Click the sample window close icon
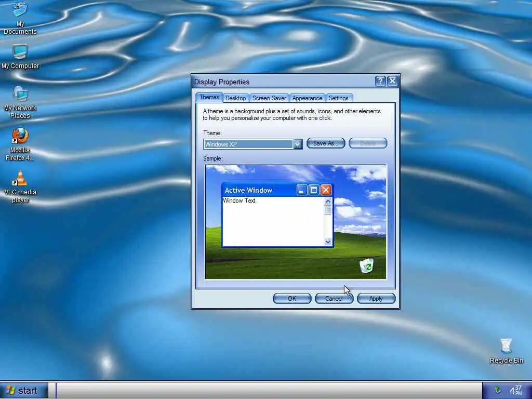Viewport: 532px width, 399px height. pos(326,190)
